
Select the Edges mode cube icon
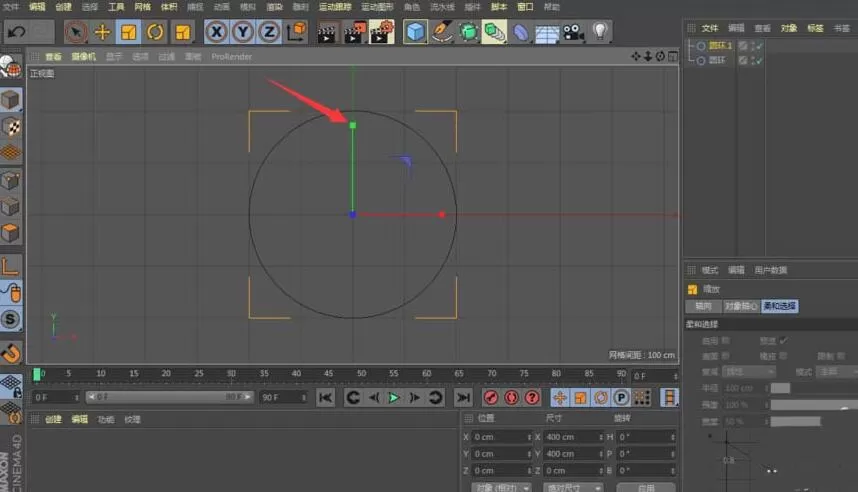[x=11, y=206]
